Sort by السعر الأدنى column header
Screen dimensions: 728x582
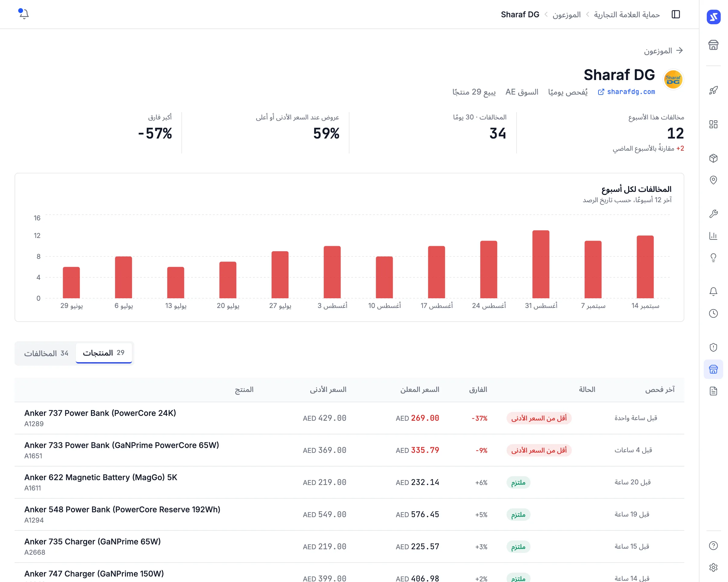(x=328, y=390)
